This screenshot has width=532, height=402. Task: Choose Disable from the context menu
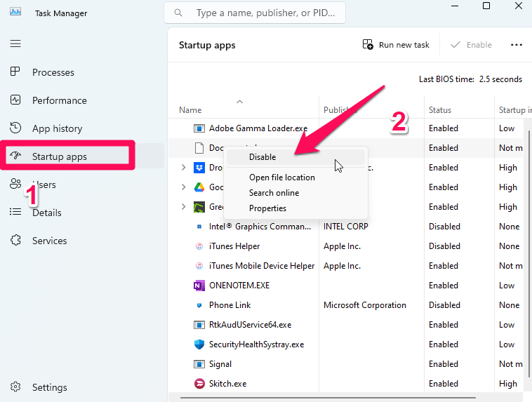[262, 157]
